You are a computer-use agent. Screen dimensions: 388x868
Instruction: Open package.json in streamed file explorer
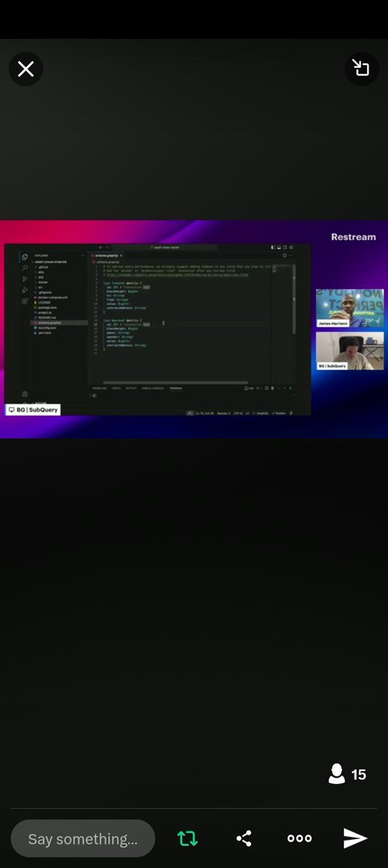click(47, 307)
